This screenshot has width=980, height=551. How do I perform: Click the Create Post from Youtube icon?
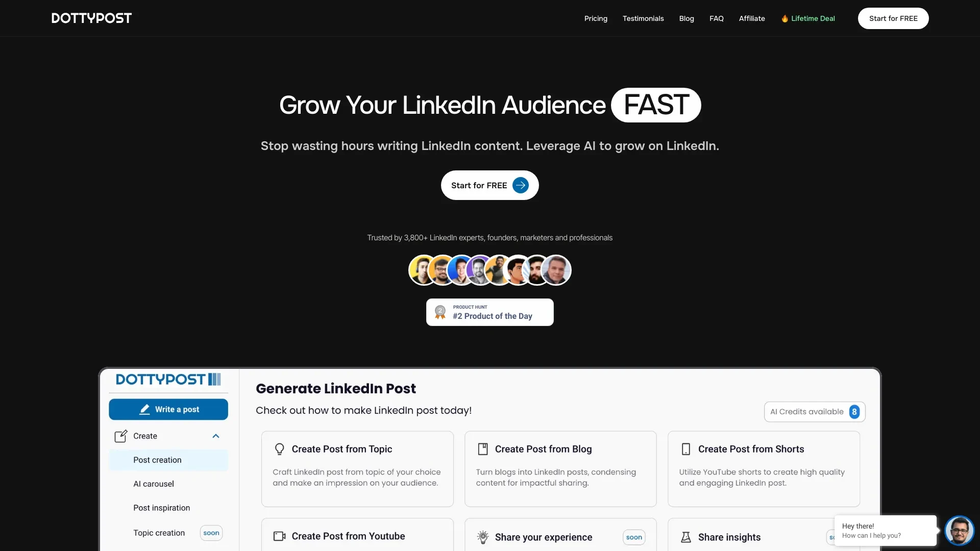(279, 537)
